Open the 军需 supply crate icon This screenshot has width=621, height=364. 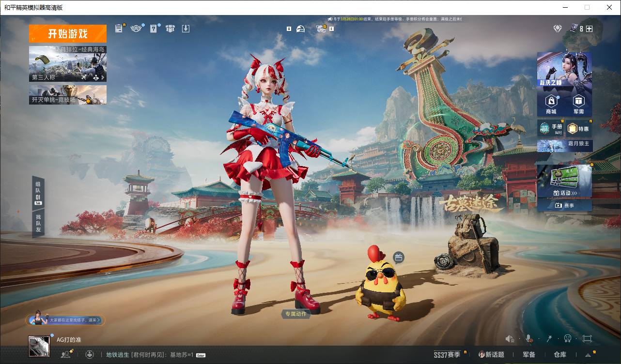coord(578,104)
